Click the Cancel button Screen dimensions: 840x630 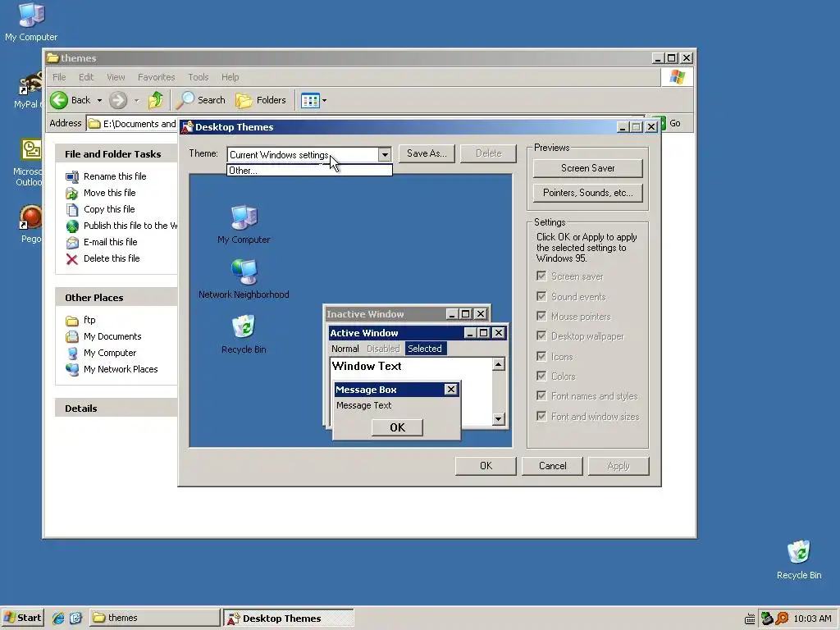click(552, 466)
